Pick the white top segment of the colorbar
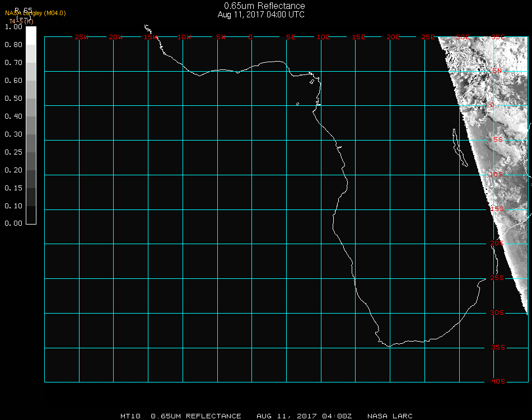 pyautogui.click(x=31, y=36)
